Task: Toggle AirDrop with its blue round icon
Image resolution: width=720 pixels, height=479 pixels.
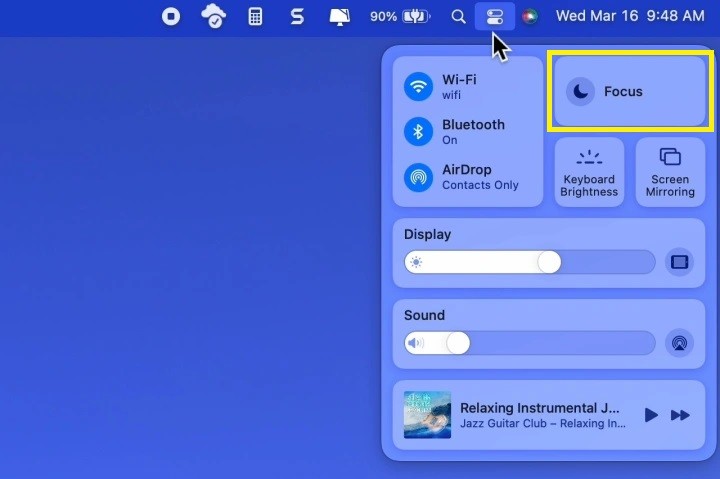Action: [418, 177]
